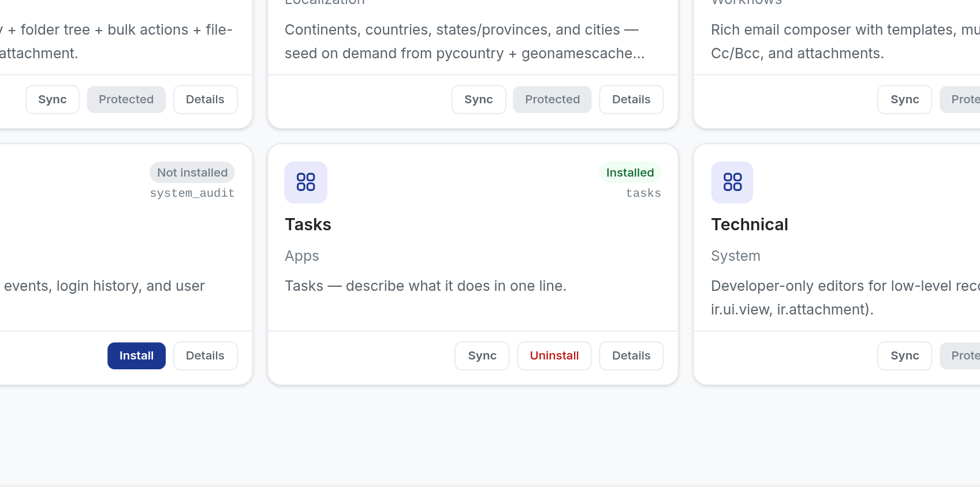Click the Rich email composer description
Image resolution: width=980 pixels, height=487 pixels.
(845, 42)
